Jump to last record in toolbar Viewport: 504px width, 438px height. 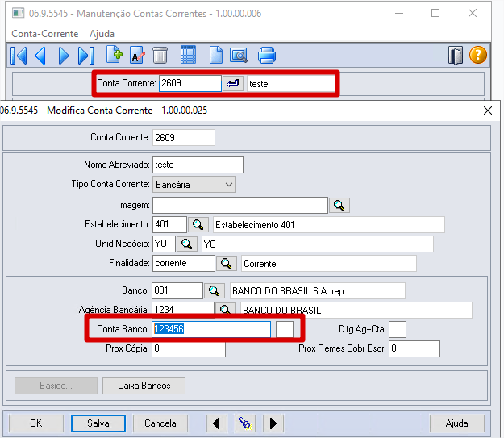pyautogui.click(x=86, y=56)
